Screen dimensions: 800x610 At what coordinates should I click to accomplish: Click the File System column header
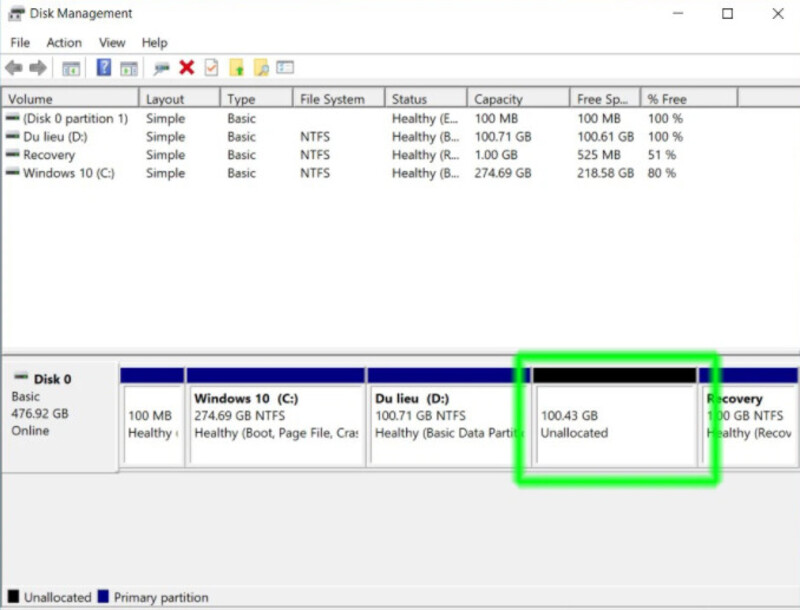point(339,98)
